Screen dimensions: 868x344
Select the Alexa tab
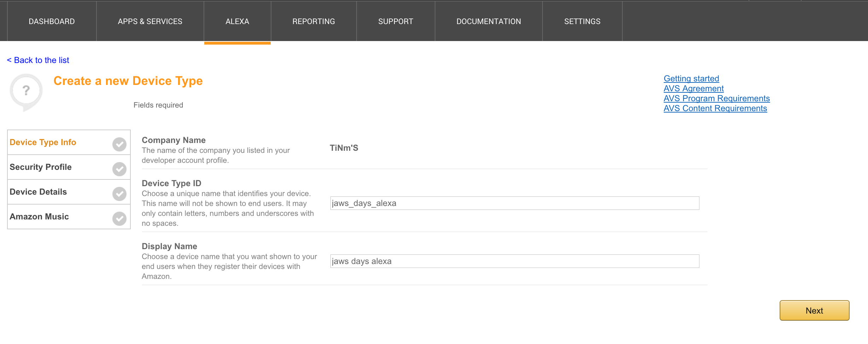(237, 21)
